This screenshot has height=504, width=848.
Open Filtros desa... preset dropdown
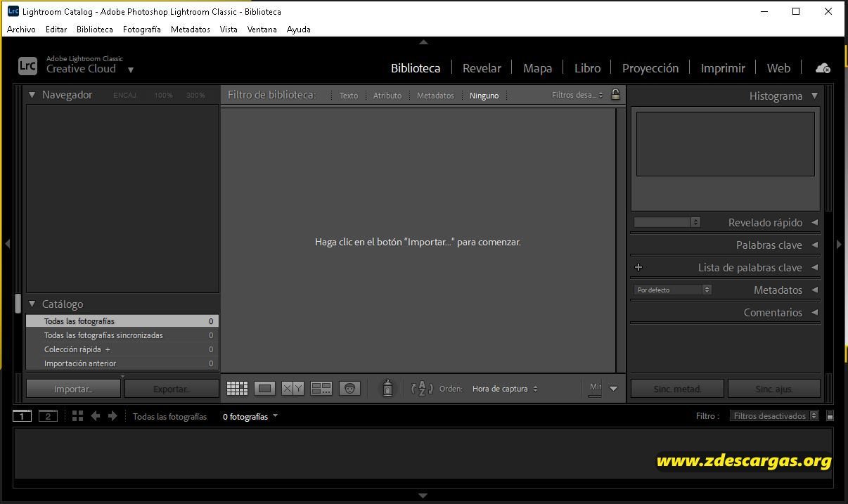[577, 95]
